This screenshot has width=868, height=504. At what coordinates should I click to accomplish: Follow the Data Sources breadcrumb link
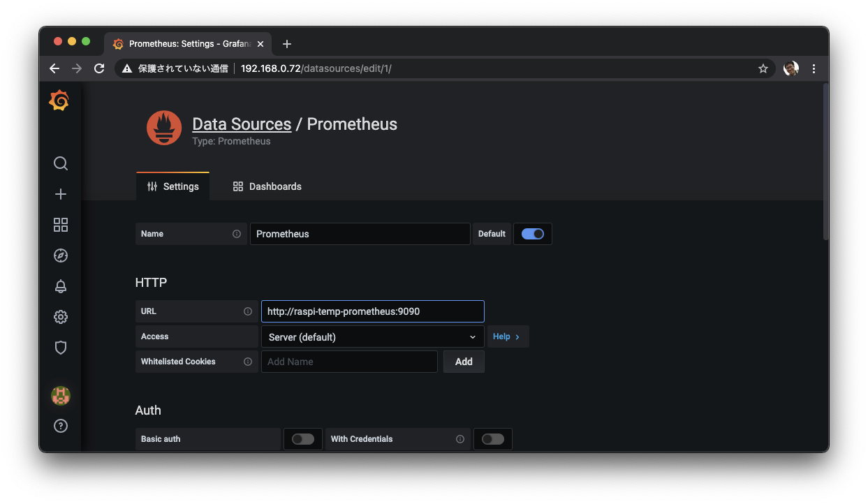(x=242, y=124)
